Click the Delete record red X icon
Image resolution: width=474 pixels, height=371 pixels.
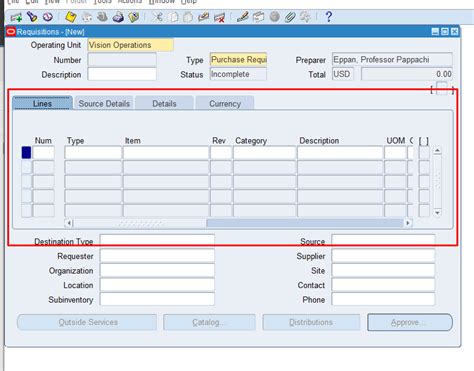point(219,17)
